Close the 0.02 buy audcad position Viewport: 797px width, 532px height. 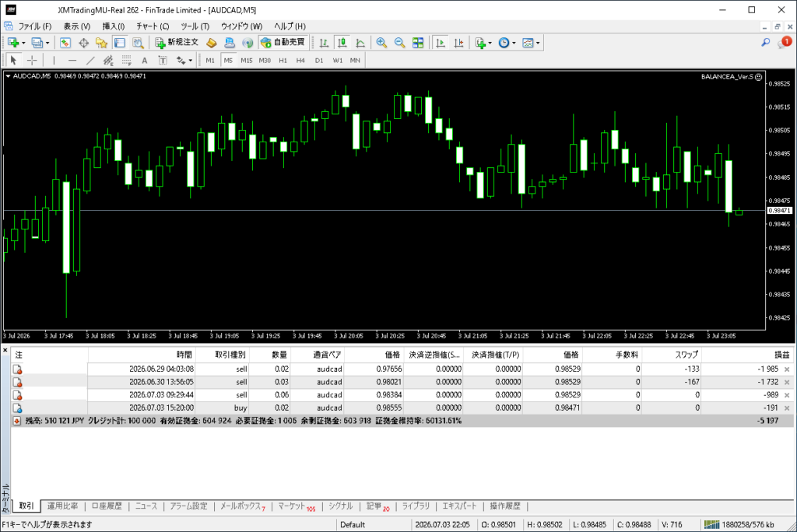787,408
